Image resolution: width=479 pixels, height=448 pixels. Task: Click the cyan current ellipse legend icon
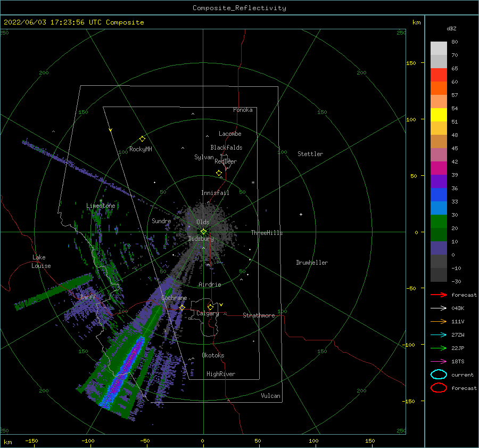439,374
